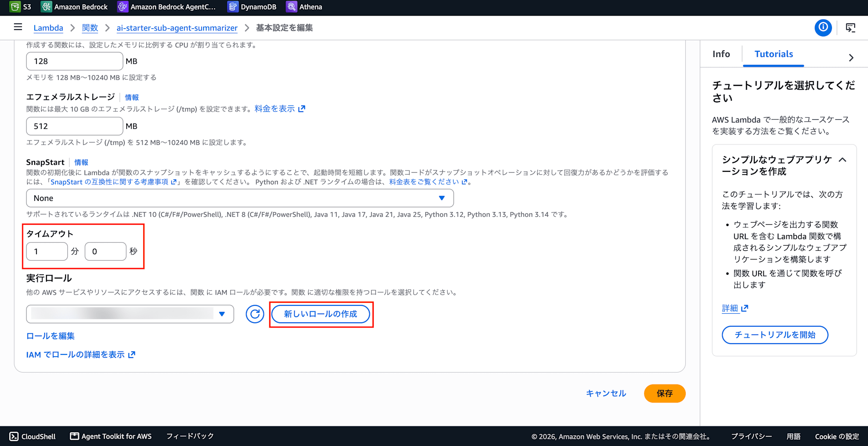Focus the timeout minutes input field
The width and height of the screenshot is (868, 446).
pos(47,252)
